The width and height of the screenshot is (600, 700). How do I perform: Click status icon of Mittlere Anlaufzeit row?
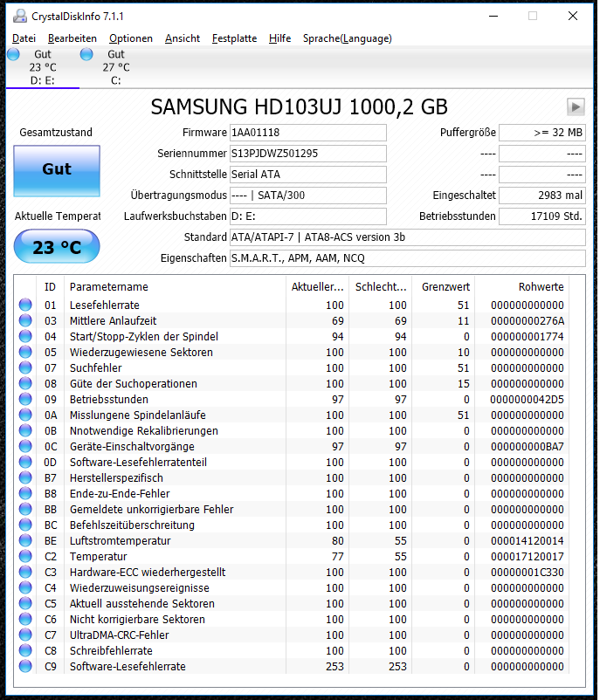point(25,320)
